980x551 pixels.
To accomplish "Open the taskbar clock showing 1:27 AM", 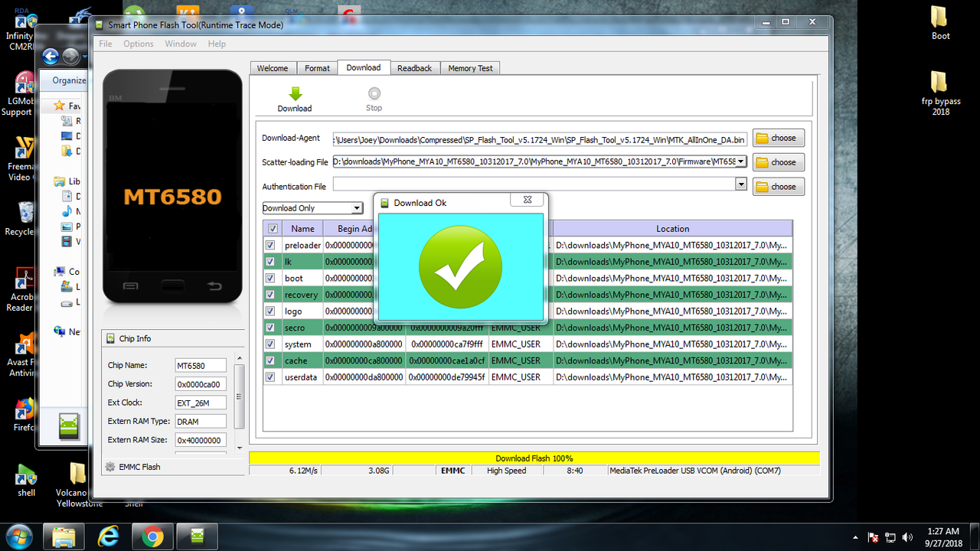I will [x=942, y=537].
